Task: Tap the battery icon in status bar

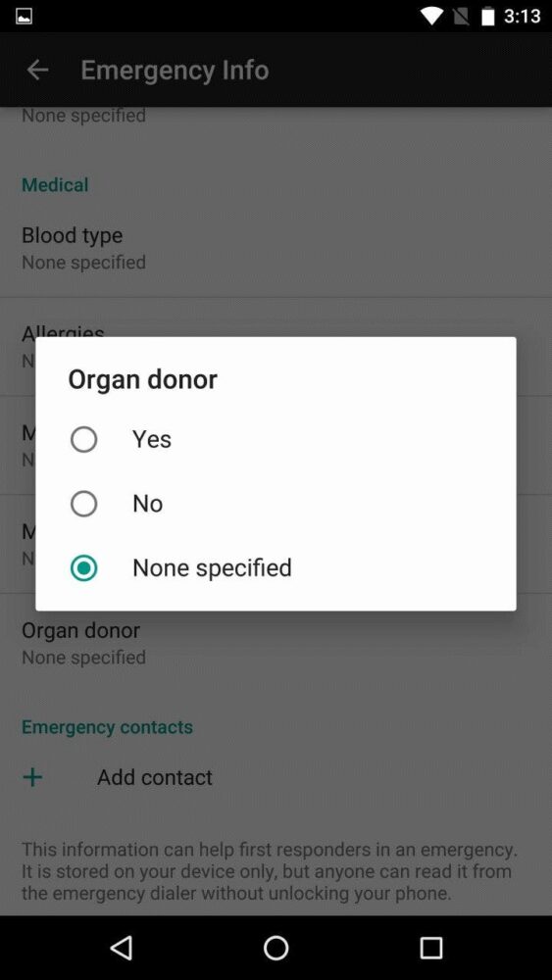Action: 488,17
